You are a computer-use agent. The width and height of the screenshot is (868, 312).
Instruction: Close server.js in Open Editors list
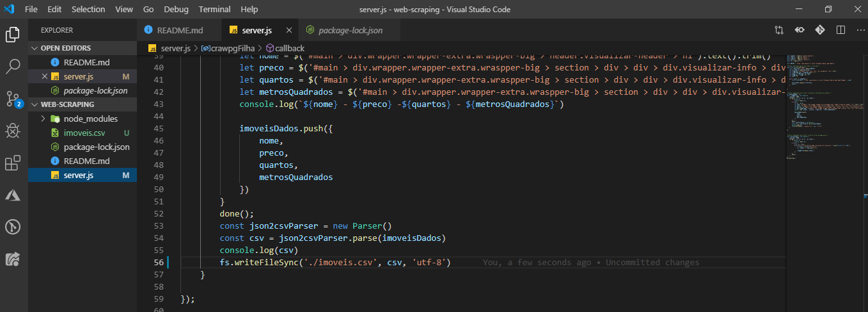click(x=44, y=76)
